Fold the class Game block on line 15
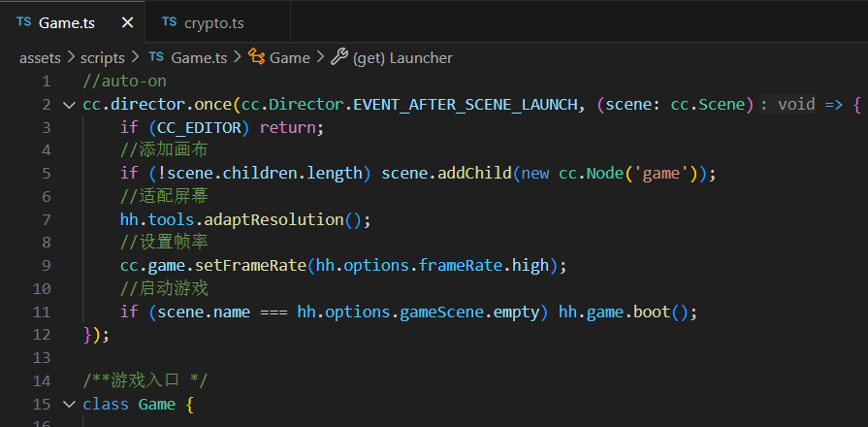Image resolution: width=868 pixels, height=427 pixels. [x=68, y=404]
